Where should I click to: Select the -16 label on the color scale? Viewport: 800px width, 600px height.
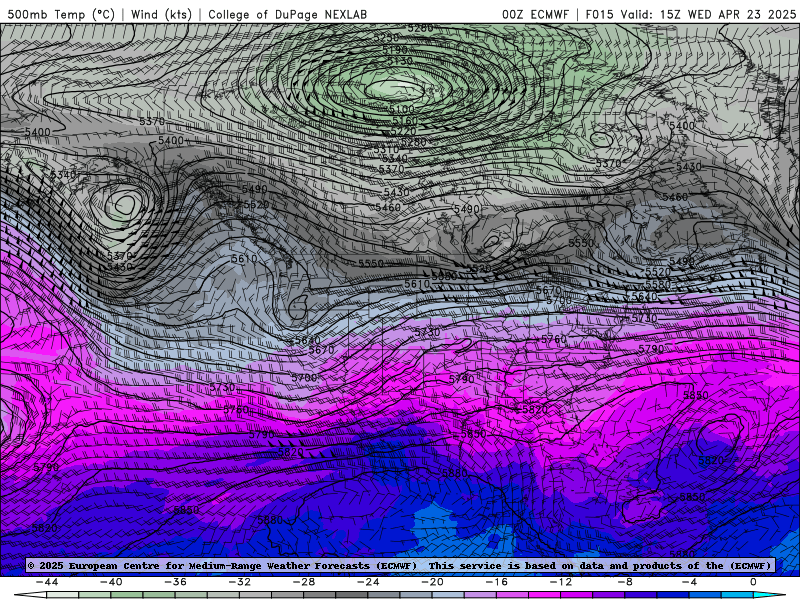tap(497, 582)
